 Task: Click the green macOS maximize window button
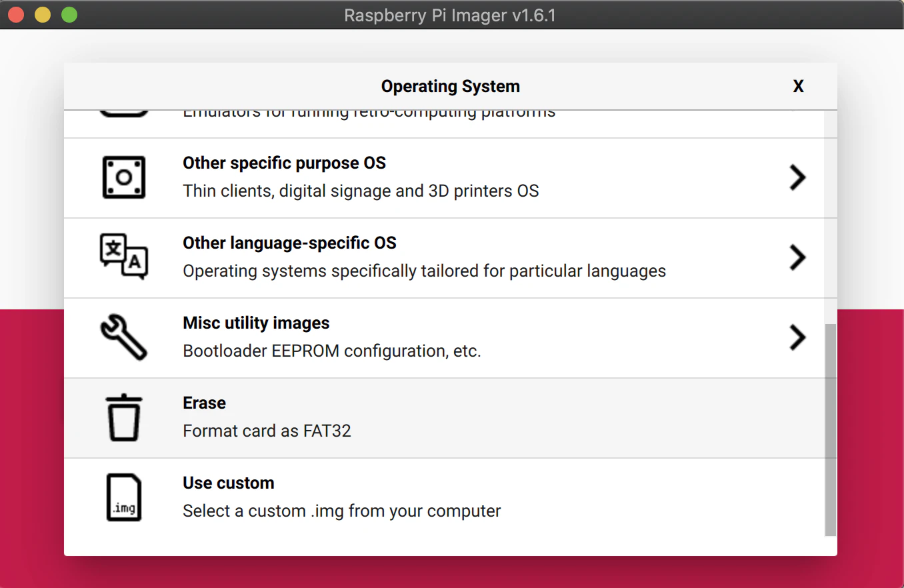[69, 15]
